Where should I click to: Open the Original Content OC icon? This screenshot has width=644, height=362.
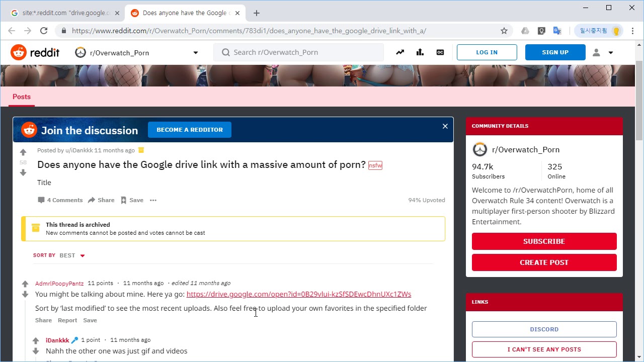point(440,52)
